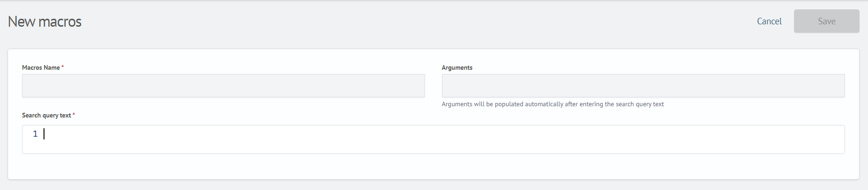Click the right end of query editor line
The height and width of the screenshot is (190, 868).
[x=833, y=134]
